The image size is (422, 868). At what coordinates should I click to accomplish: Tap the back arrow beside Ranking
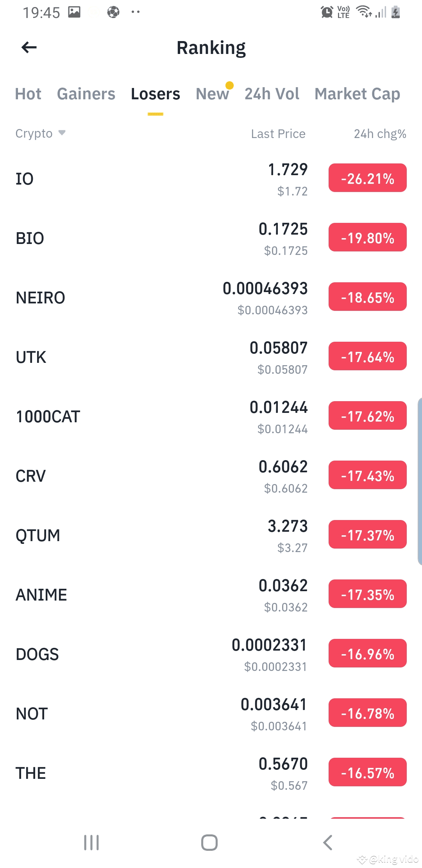coord(29,48)
